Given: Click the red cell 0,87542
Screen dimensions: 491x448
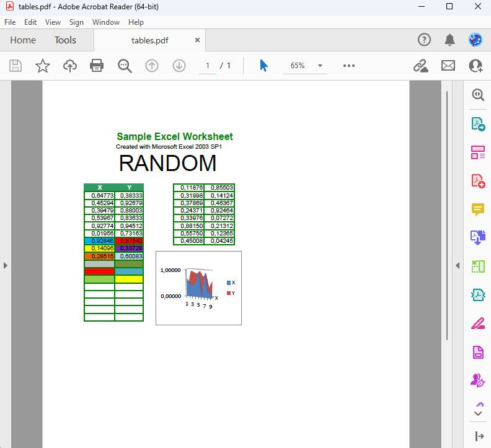Looking at the screenshot, I should 129,241.
